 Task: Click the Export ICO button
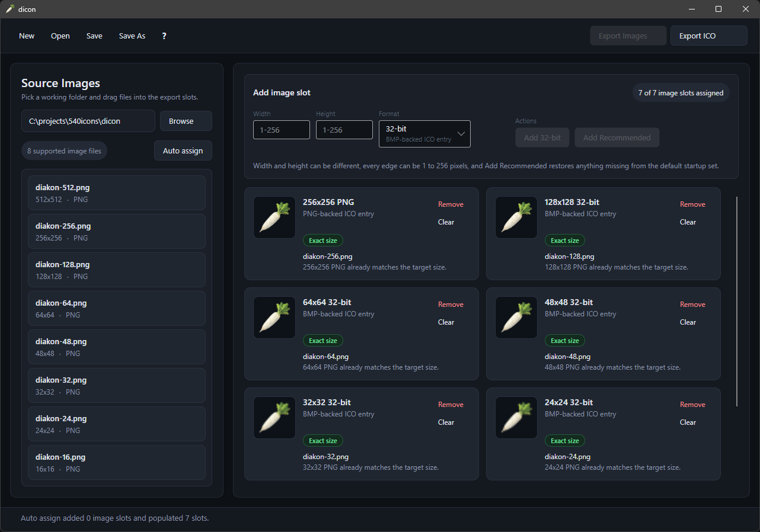click(708, 36)
